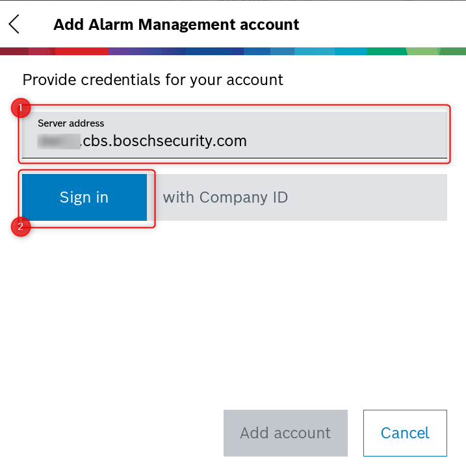
Task: Click the ".cbs.boschsecurity.com" text in the field
Action: (x=164, y=141)
